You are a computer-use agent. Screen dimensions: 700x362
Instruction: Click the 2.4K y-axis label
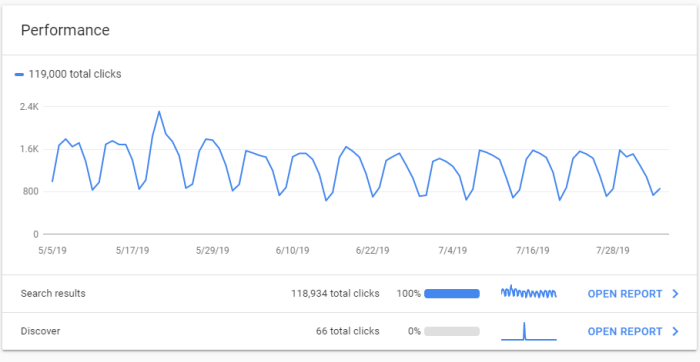[x=29, y=107]
